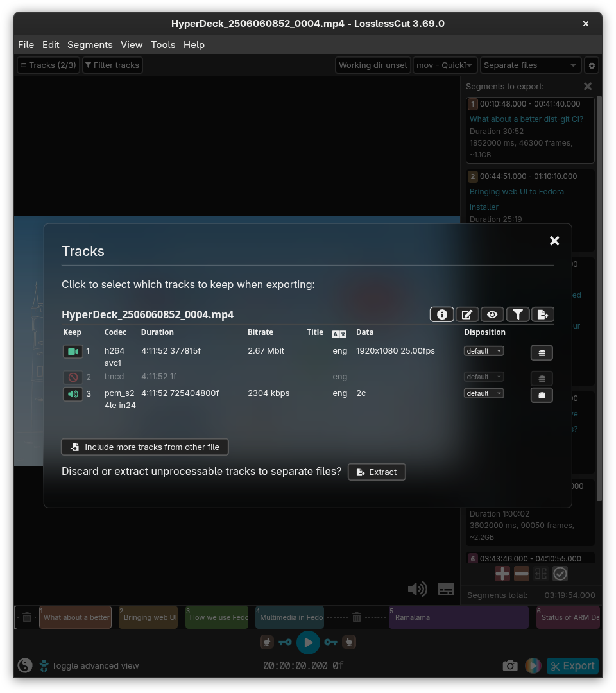
Task: Click the filter funnel icon above tracks
Action: coord(517,314)
